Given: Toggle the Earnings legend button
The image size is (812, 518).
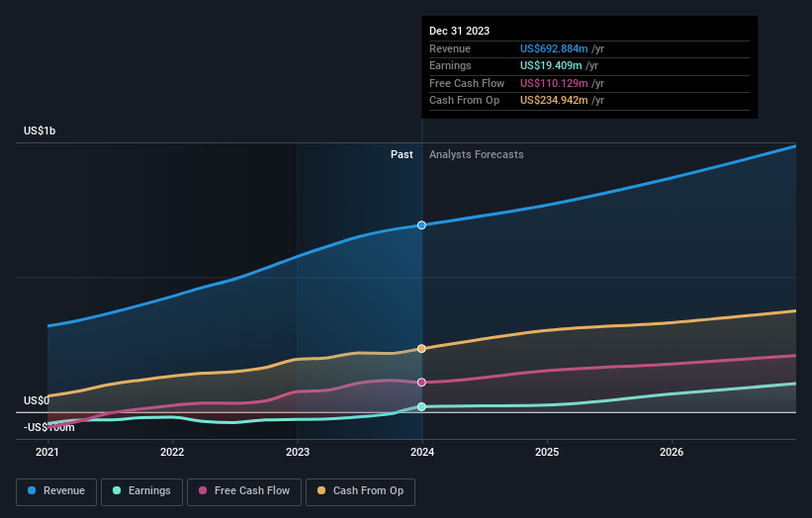Looking at the screenshot, I should pyautogui.click(x=141, y=491).
